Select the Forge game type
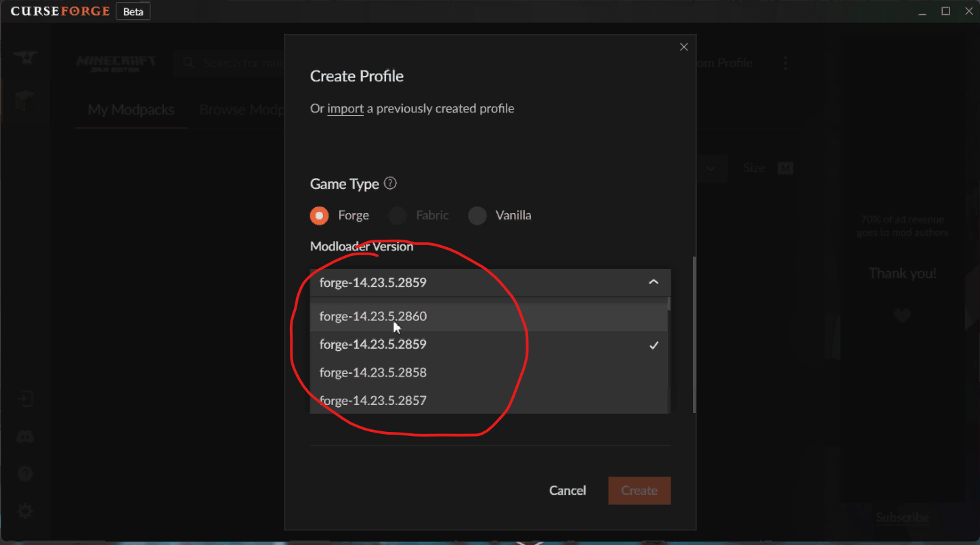Image resolution: width=980 pixels, height=545 pixels. pyautogui.click(x=320, y=215)
